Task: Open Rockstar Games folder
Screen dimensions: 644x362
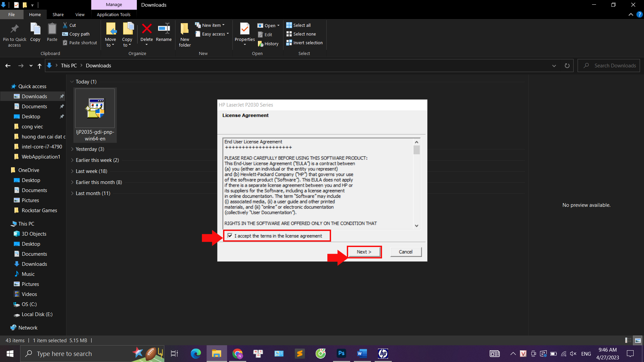Action: tap(39, 210)
